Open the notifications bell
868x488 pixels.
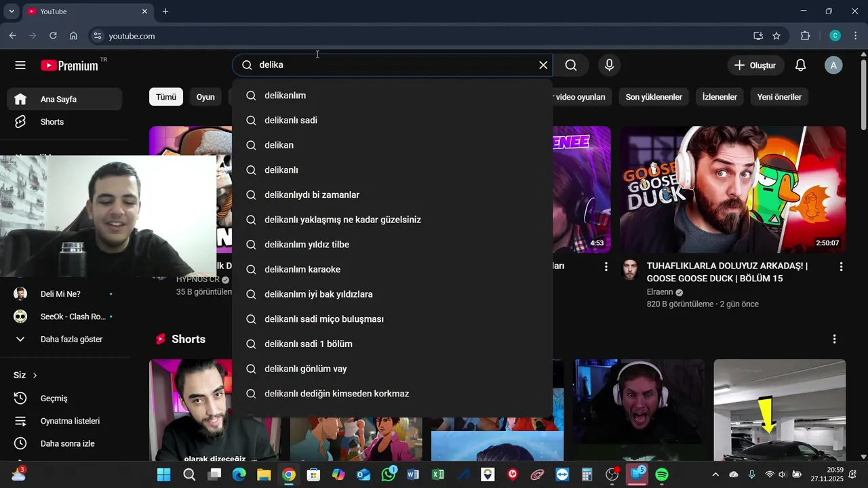[800, 65]
